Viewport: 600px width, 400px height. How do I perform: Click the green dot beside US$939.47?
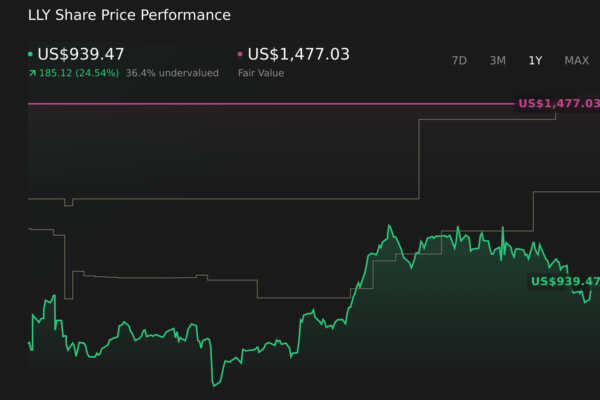click(30, 54)
